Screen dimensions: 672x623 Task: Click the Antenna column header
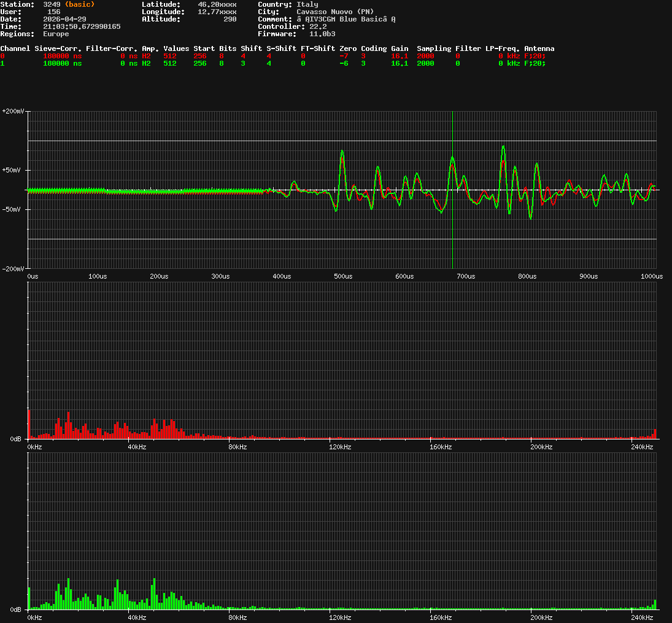[x=539, y=48]
